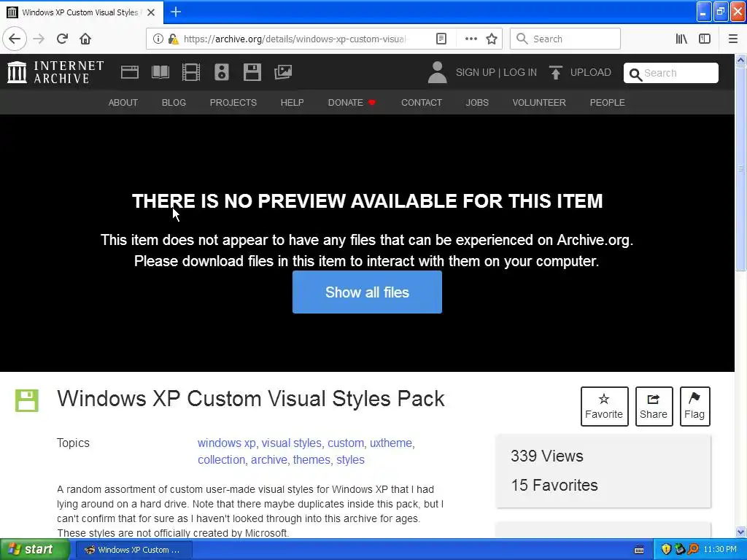747x560 pixels.
Task: Click the archive.org URL address field
Action: click(295, 39)
